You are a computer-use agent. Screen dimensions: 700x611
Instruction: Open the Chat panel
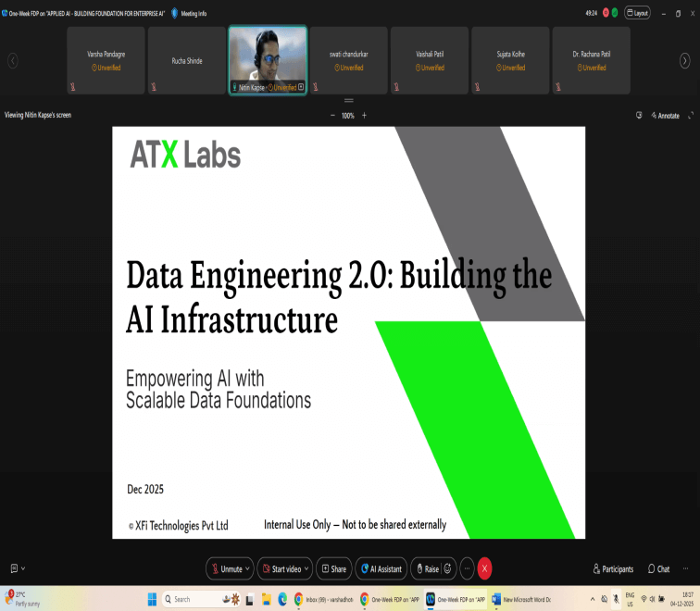point(658,568)
